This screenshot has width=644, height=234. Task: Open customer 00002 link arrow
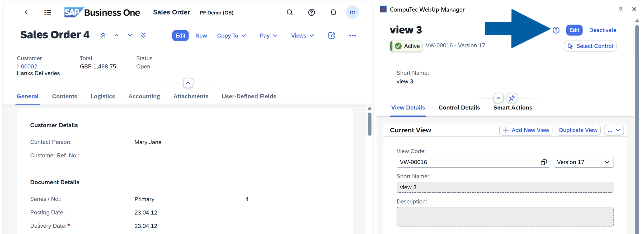click(x=18, y=66)
